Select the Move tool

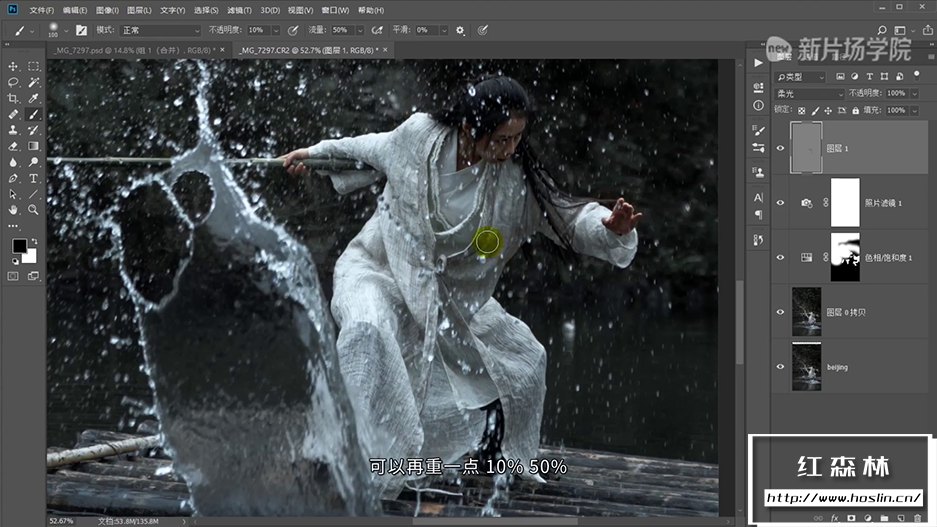13,66
